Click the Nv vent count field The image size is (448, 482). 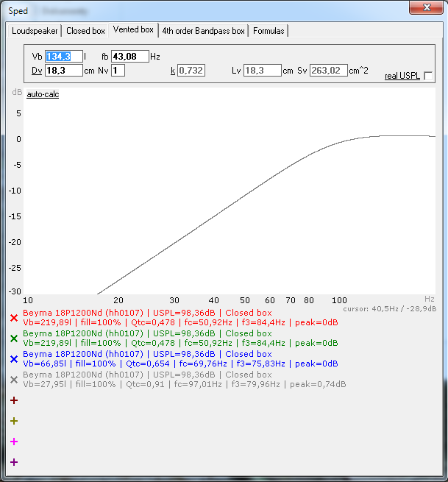118,71
